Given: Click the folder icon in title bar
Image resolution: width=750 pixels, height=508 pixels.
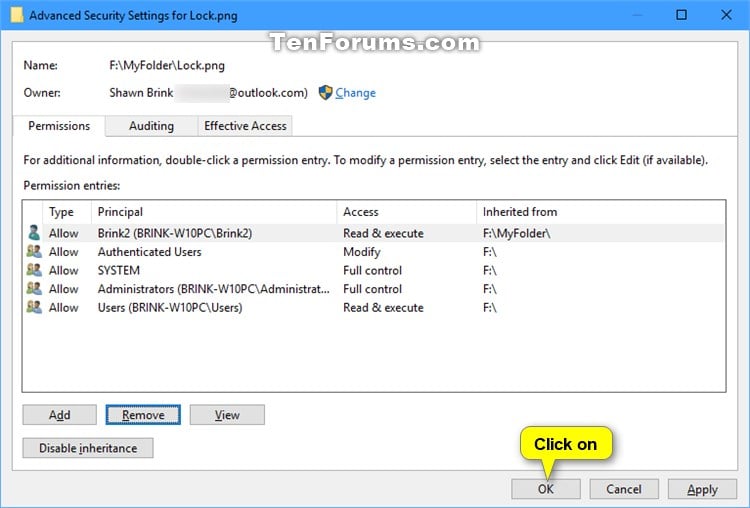Looking at the screenshot, I should [x=17, y=15].
